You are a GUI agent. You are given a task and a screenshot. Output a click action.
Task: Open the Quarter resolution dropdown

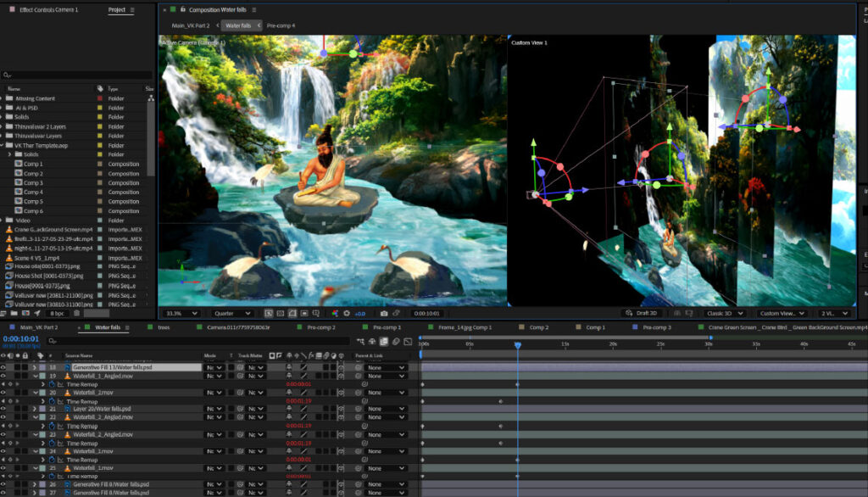pyautogui.click(x=231, y=313)
